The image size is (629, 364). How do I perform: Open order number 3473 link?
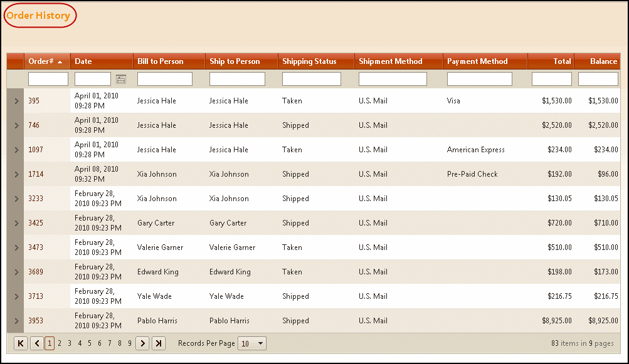point(35,247)
